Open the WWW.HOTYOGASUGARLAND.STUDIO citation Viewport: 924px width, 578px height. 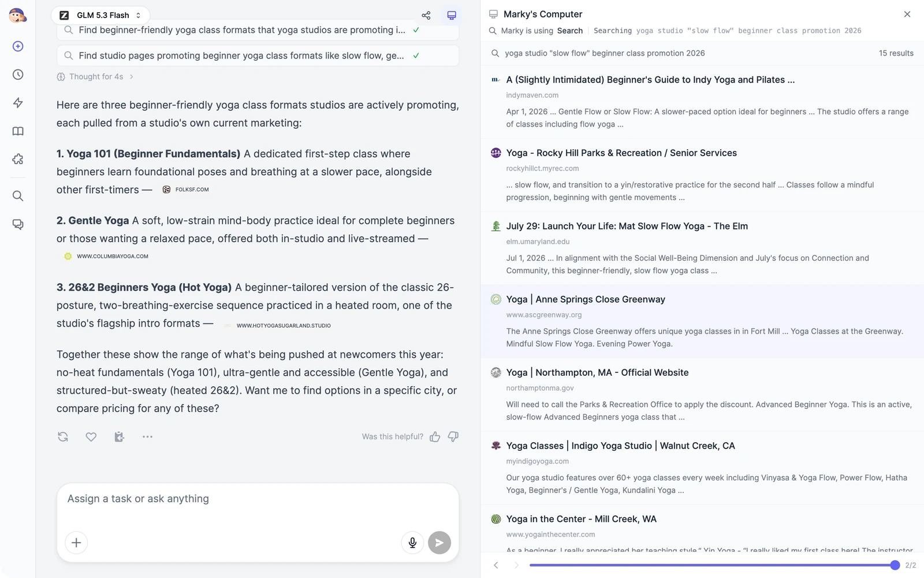[x=277, y=325]
